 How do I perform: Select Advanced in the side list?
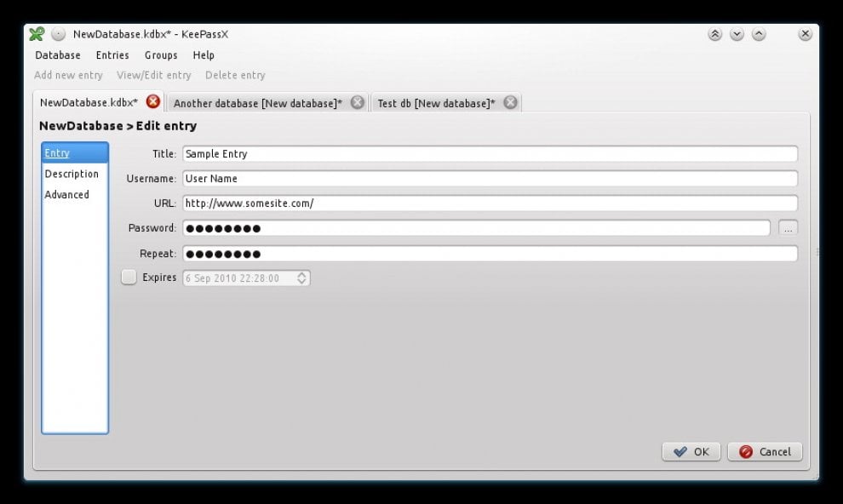(x=75, y=194)
